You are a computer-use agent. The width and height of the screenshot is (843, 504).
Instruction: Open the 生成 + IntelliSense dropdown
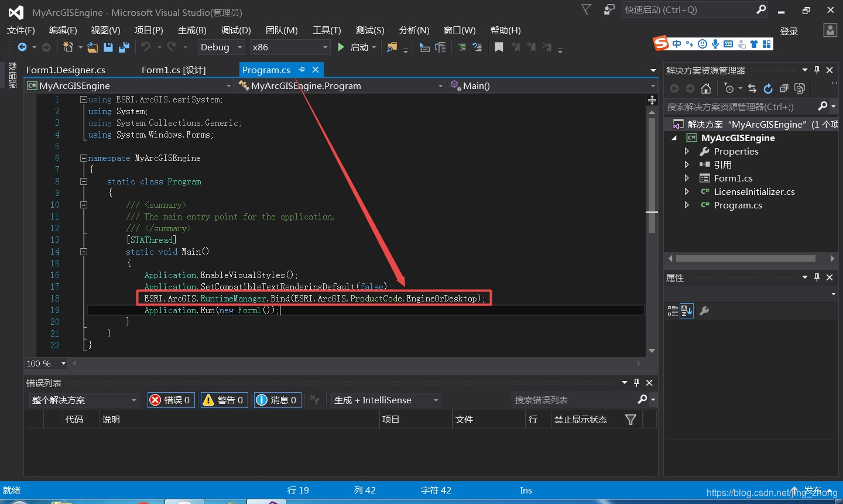click(386, 400)
